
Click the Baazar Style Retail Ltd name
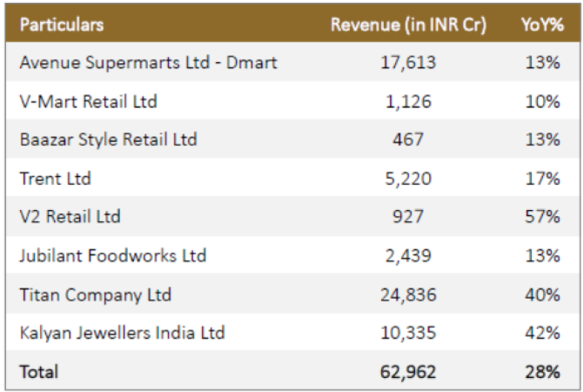[x=108, y=140]
